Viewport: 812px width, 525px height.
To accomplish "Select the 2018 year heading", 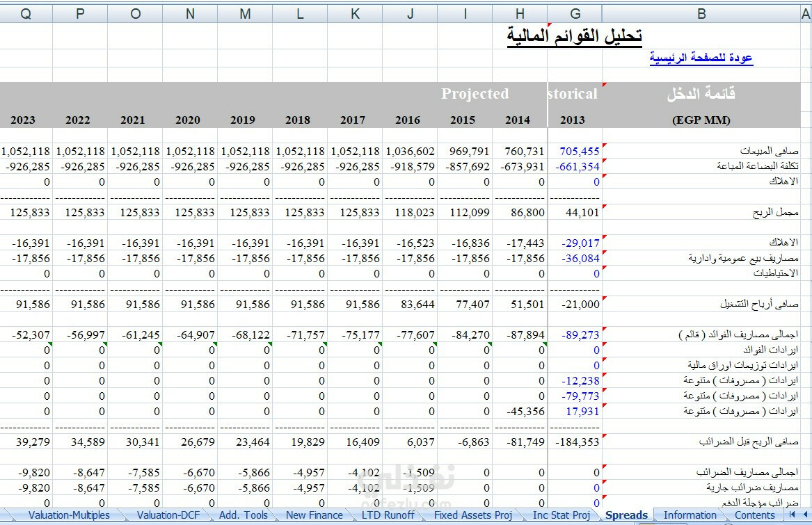I will pyautogui.click(x=297, y=120).
